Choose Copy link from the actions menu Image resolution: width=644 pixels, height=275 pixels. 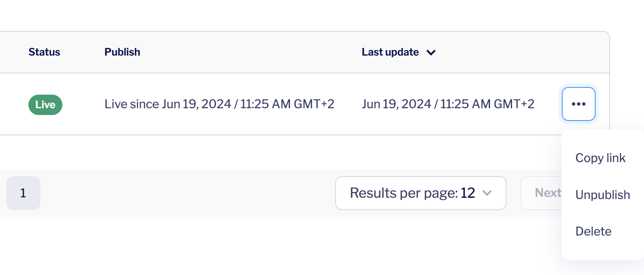click(600, 158)
